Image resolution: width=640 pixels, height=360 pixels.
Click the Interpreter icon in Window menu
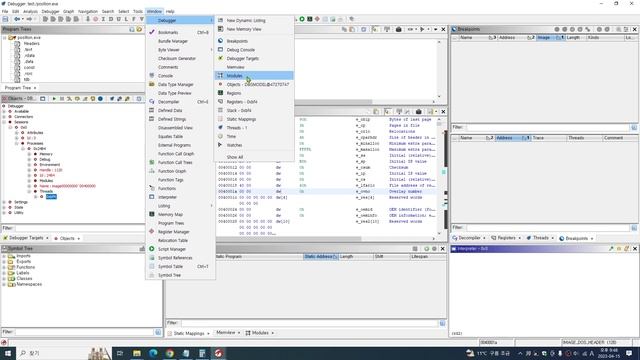pos(152,197)
